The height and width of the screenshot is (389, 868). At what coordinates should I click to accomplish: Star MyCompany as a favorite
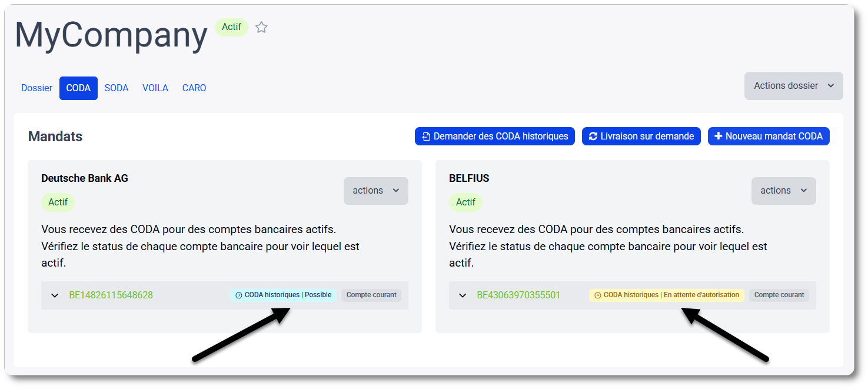(261, 27)
